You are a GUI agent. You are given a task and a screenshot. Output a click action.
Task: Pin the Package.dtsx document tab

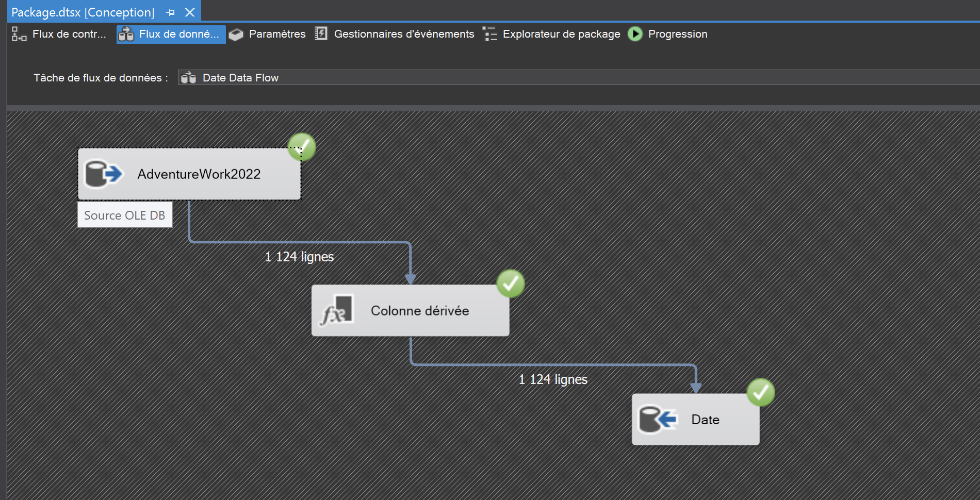pyautogui.click(x=170, y=12)
